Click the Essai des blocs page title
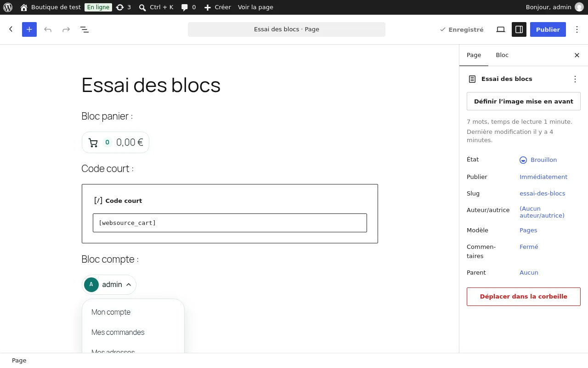Screen dimensions: 588x368 click(x=151, y=85)
